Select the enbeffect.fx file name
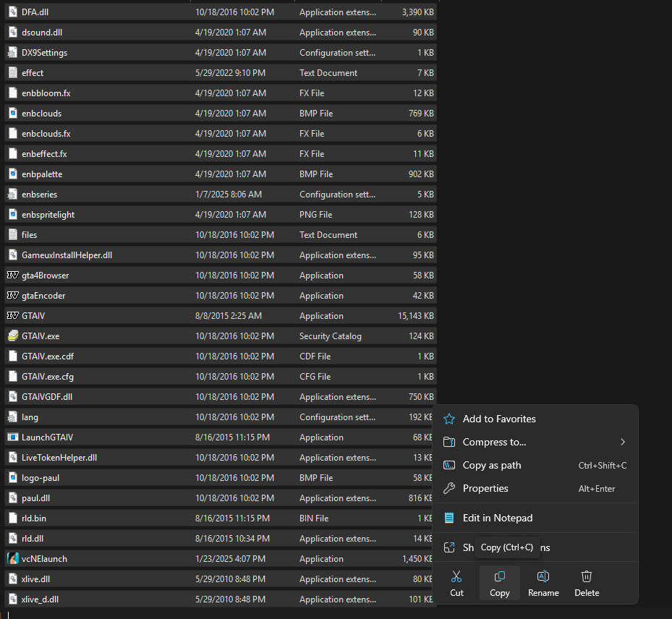672x619 pixels. 44,154
